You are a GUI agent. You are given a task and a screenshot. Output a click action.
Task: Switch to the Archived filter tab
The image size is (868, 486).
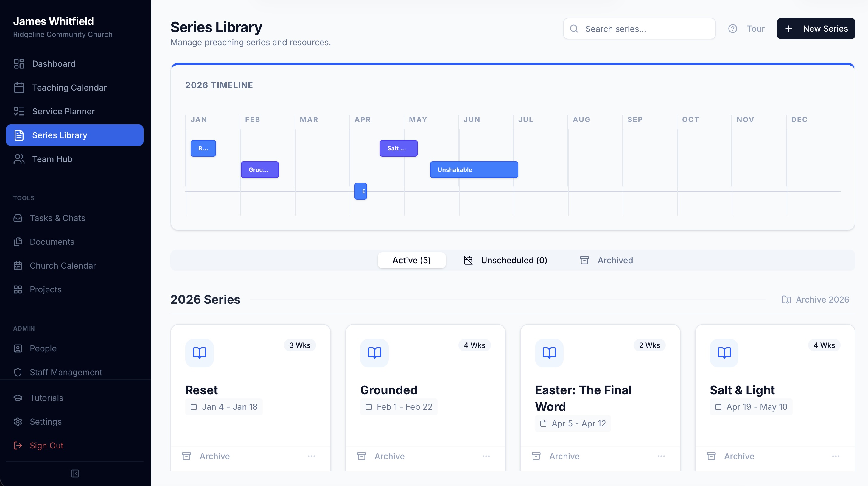tap(606, 260)
